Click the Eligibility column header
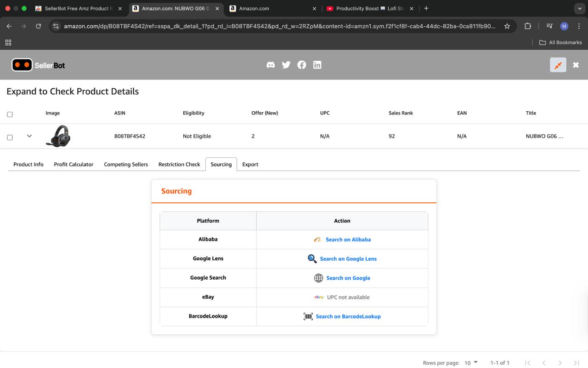Screen dimensions: 588x368 tap(193, 113)
